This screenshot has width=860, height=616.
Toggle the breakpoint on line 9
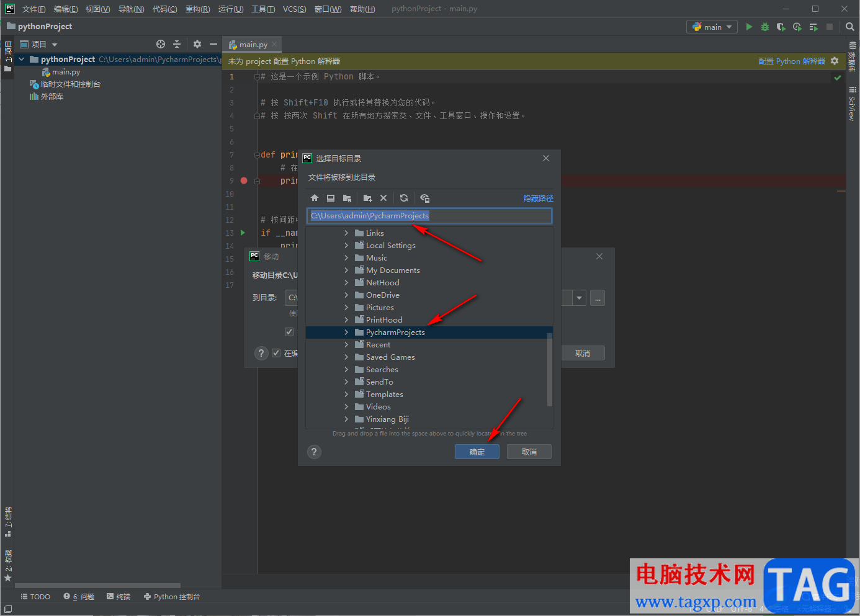(244, 181)
